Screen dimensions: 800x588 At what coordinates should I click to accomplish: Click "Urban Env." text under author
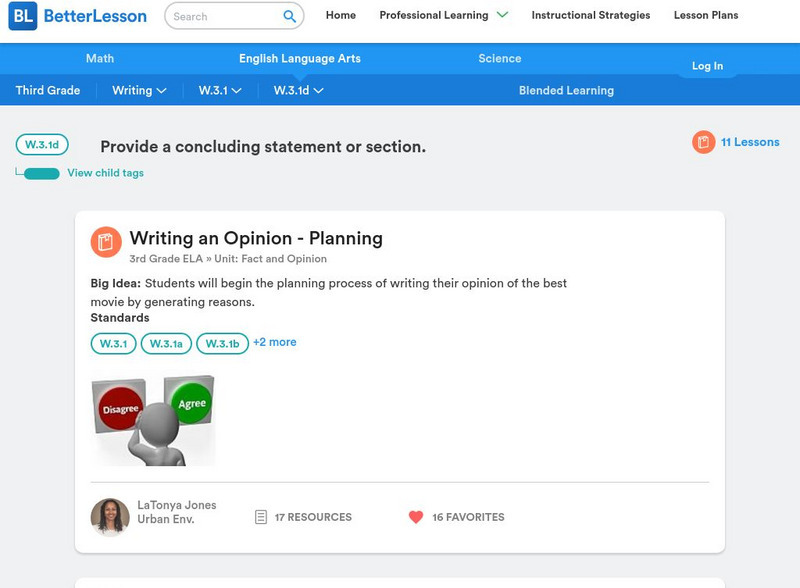tap(166, 519)
